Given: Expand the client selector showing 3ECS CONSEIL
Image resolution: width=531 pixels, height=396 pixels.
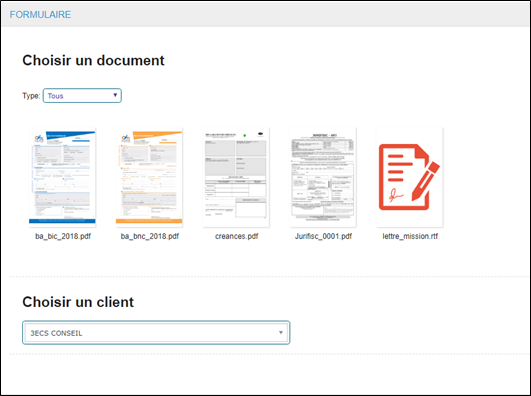Looking at the screenshot, I should 156,333.
